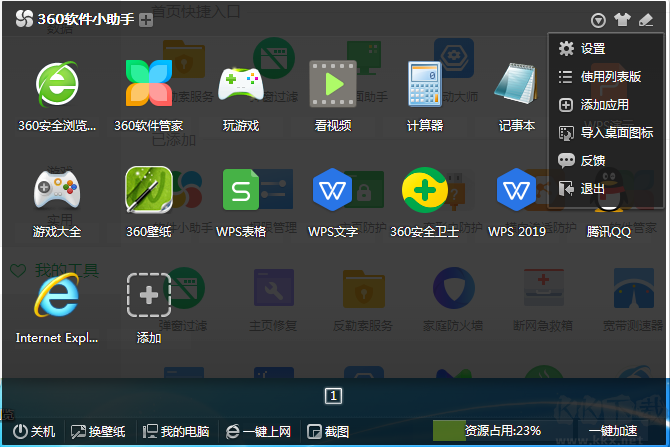The height and width of the screenshot is (447, 670).
Task: Launch WPS 2019 icon
Action: 517,190
